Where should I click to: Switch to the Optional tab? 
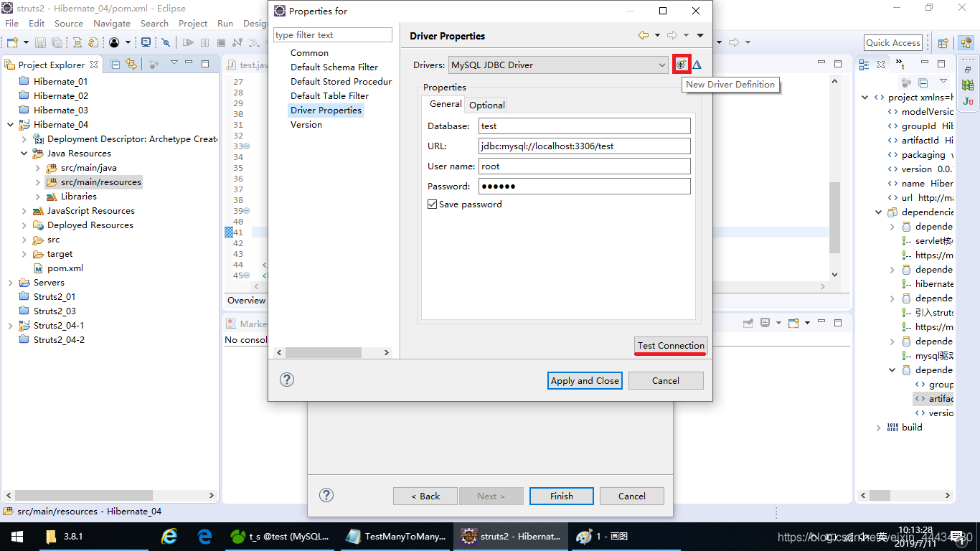tap(487, 105)
